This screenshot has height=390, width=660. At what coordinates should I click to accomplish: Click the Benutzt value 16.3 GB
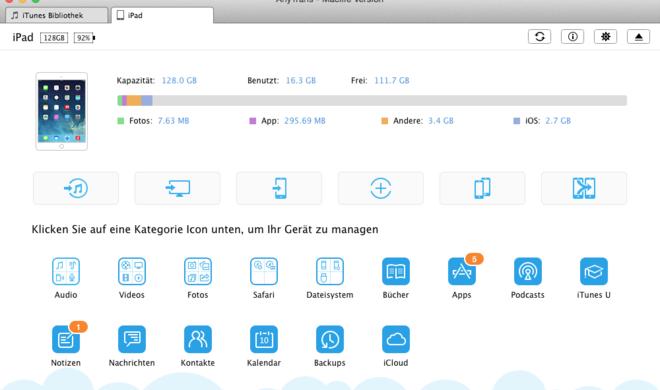point(301,80)
